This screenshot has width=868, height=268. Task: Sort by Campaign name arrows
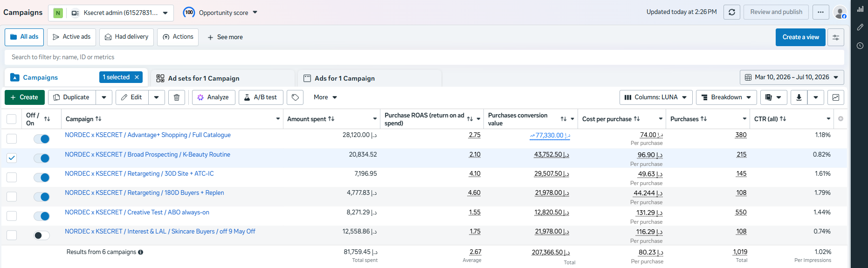coord(98,119)
